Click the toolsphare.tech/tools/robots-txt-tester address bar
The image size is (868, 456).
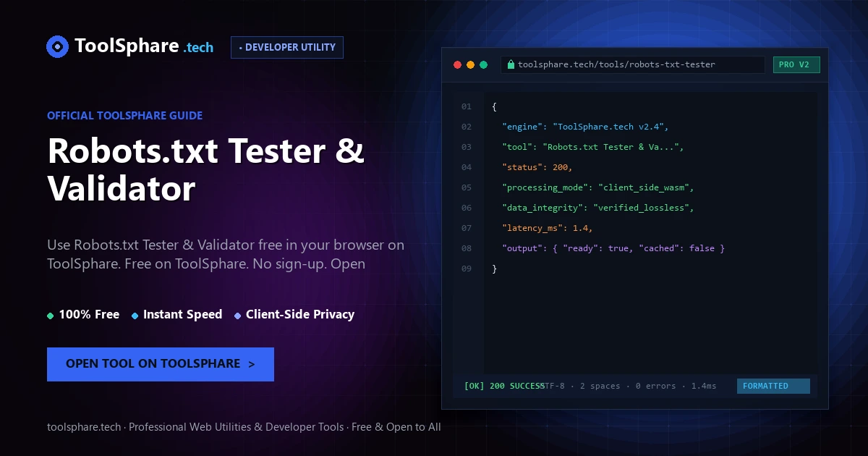click(x=634, y=64)
